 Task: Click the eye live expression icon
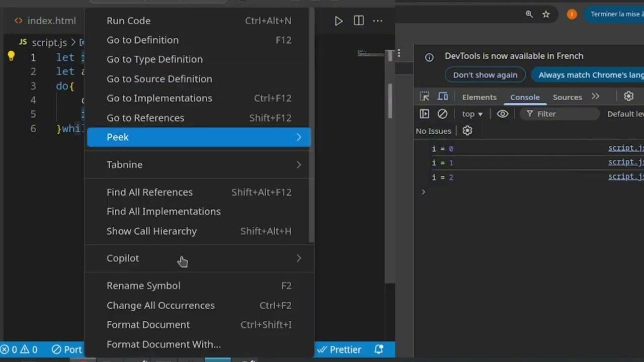(x=503, y=114)
